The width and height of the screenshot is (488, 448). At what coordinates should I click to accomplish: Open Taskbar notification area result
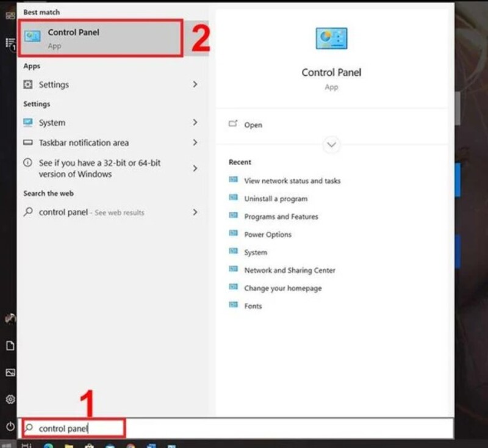[110, 143]
